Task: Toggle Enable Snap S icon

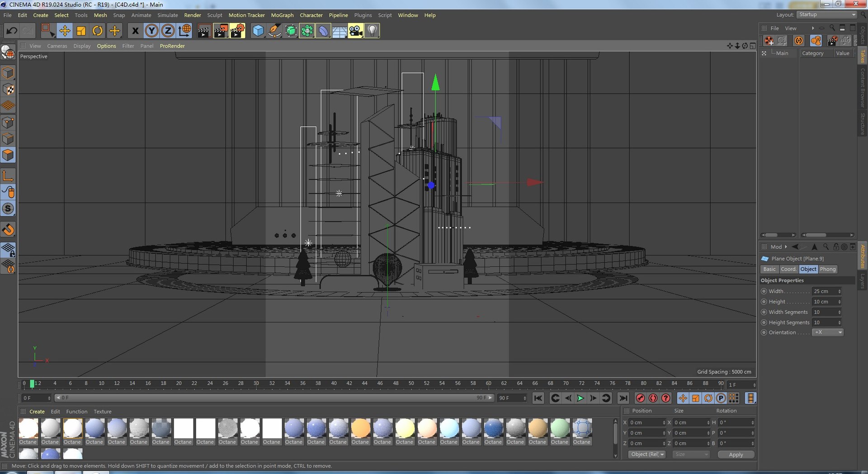Action: click(8, 209)
